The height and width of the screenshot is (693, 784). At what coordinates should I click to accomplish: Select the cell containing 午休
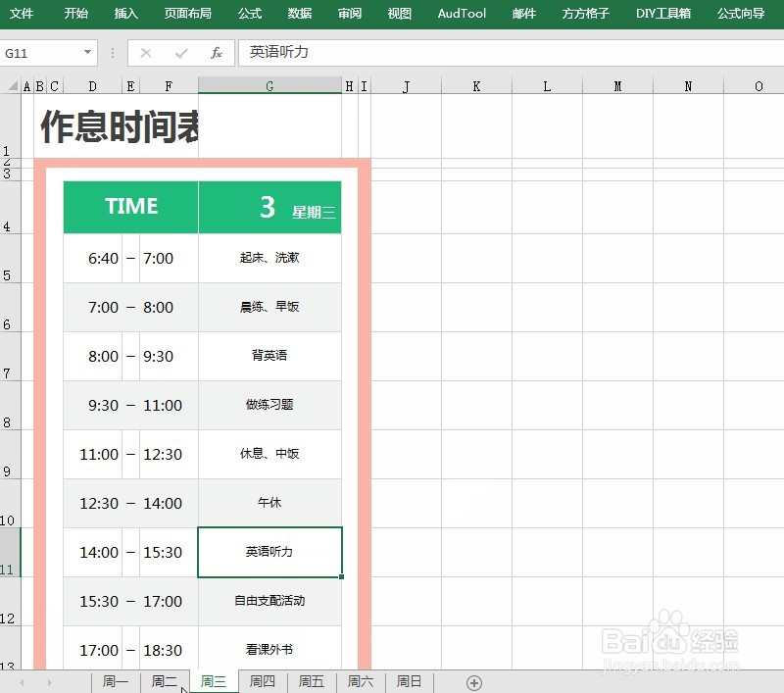(x=269, y=503)
